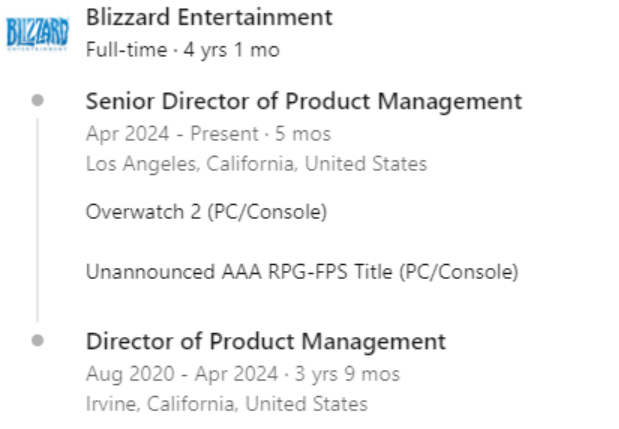The image size is (619, 429).
Task: Click the timeline bullet beside Senior Director role
Action: pyautogui.click(x=37, y=100)
